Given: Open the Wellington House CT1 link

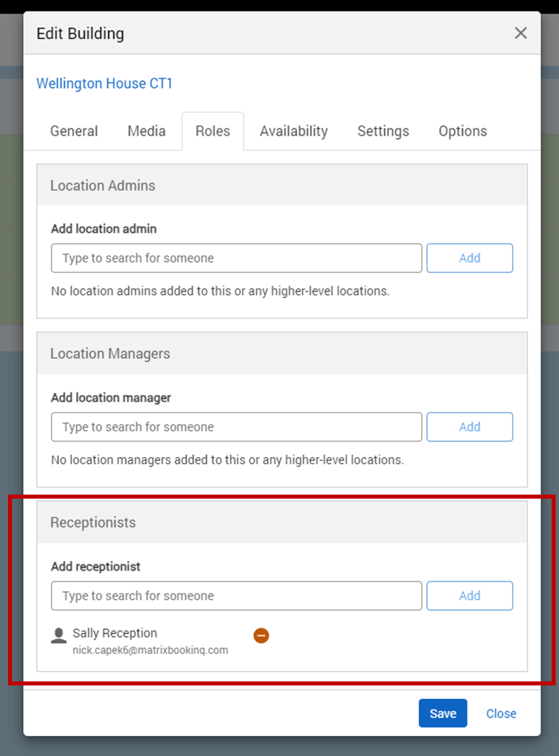Looking at the screenshot, I should [x=104, y=83].
